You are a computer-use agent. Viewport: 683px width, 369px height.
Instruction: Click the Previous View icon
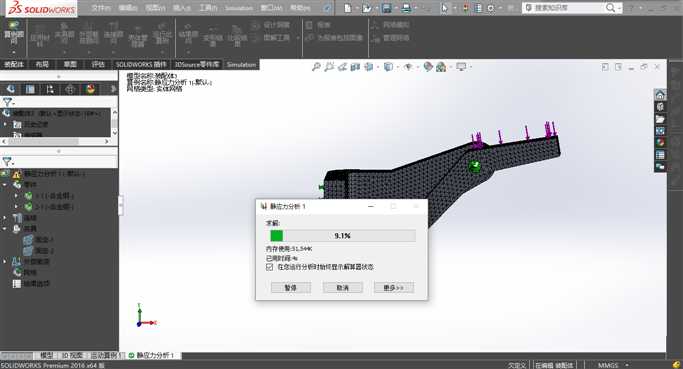342,67
